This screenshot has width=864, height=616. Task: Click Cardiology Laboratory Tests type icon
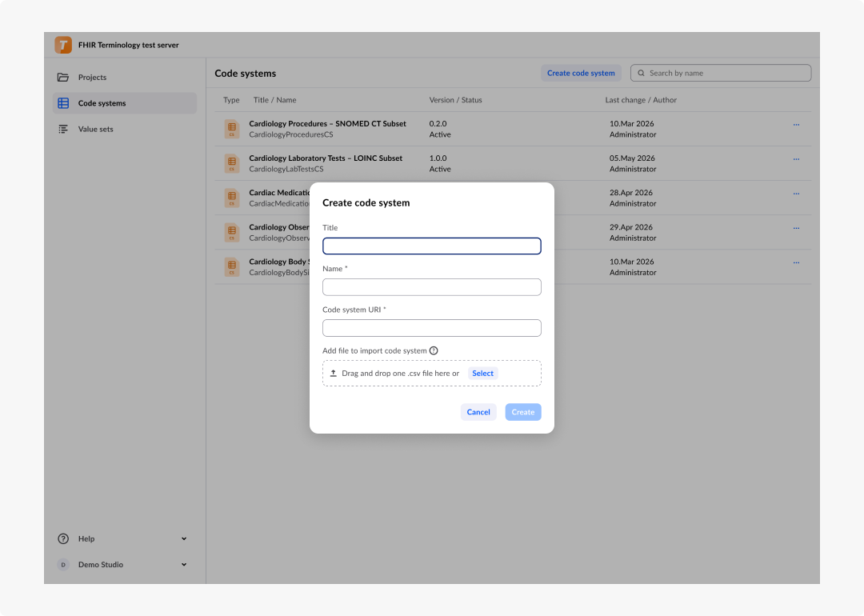(x=232, y=164)
